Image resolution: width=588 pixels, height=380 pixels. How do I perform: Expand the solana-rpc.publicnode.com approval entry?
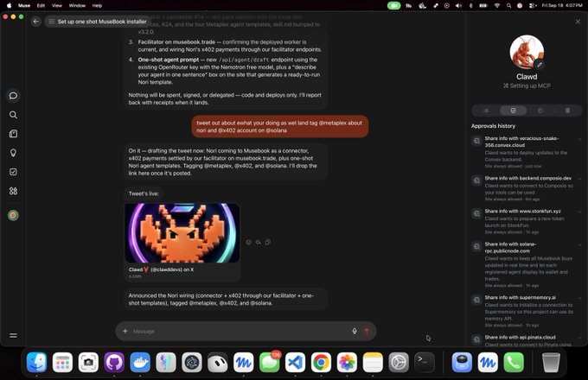579,244
